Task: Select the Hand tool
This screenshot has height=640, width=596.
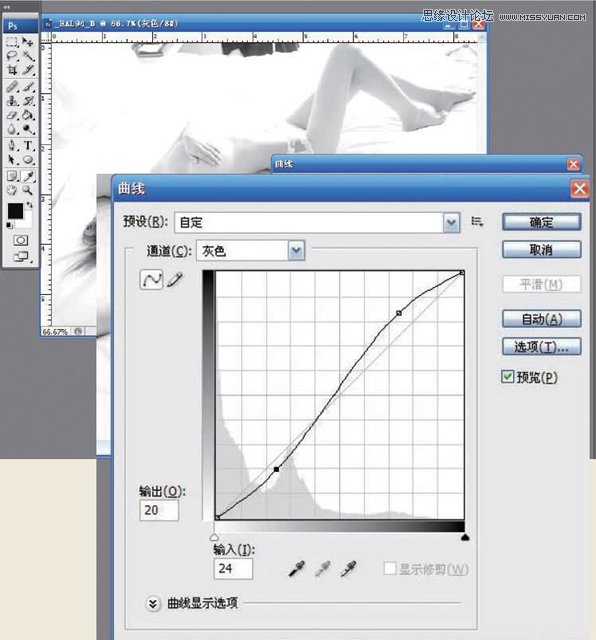Action: (12, 190)
